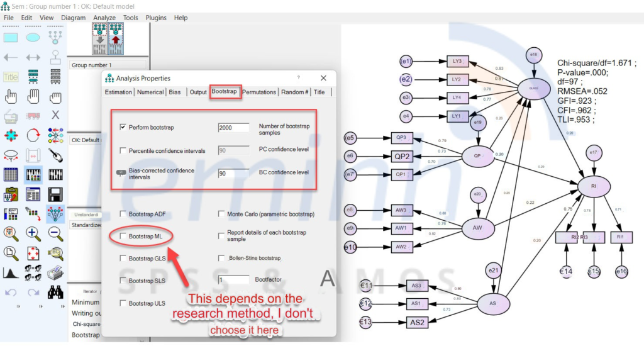644x346 pixels.
Task: Click the printer icon in toolbar
Action: click(x=55, y=272)
